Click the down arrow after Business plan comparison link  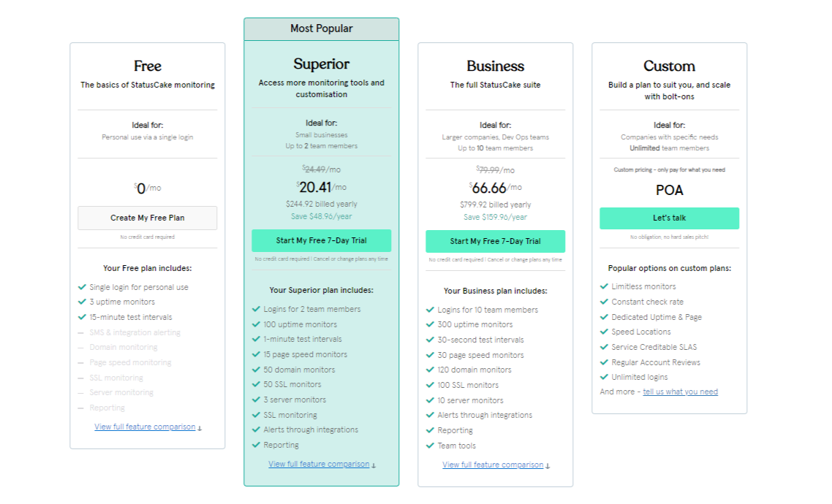point(548,466)
